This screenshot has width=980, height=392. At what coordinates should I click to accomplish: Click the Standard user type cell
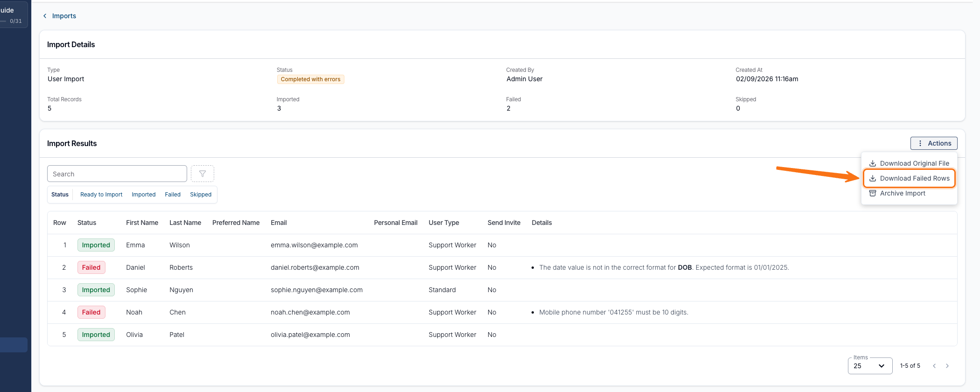point(442,290)
